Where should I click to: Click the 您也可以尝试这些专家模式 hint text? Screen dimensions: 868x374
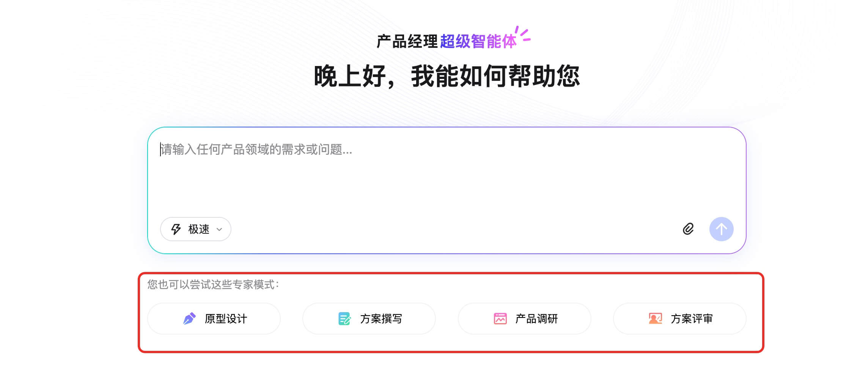point(213,284)
